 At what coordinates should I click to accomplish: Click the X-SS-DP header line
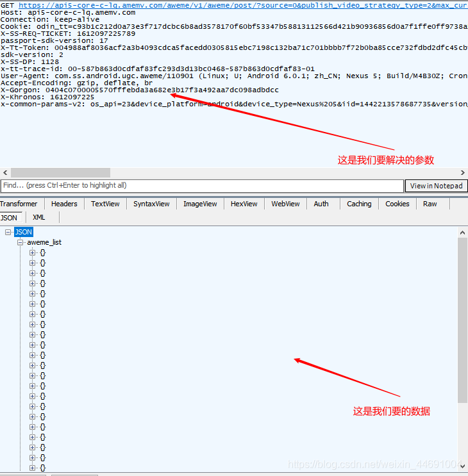tap(29, 62)
